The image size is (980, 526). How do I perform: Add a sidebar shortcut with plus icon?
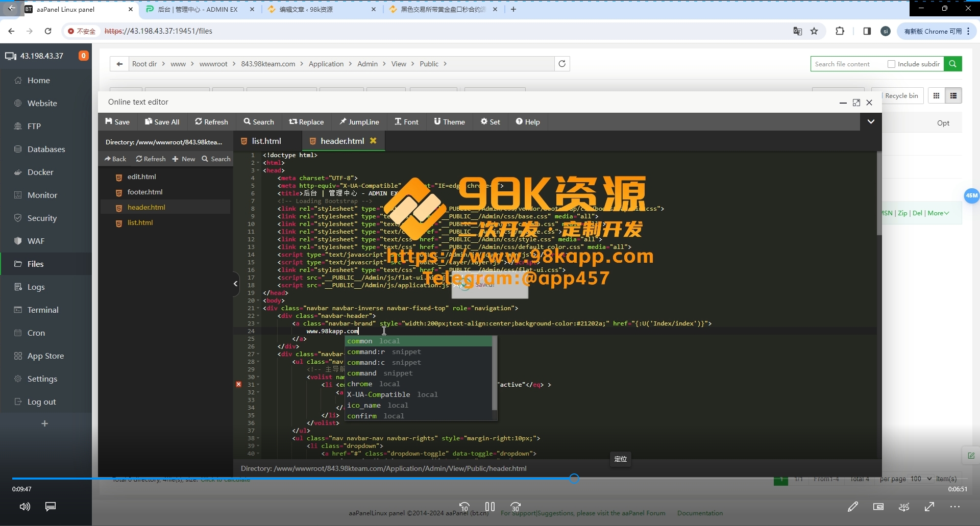coord(44,423)
